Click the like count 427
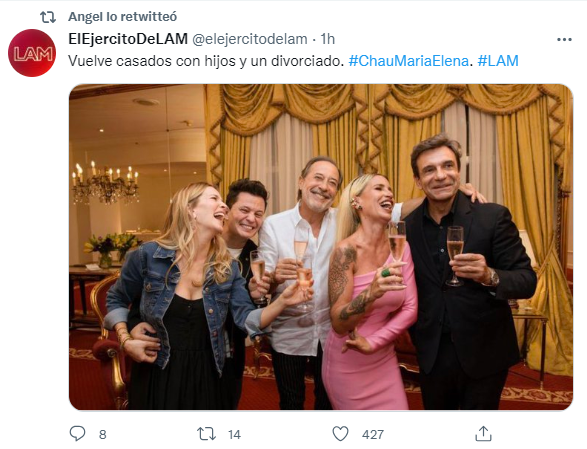The height and width of the screenshot is (449, 587). [373, 434]
